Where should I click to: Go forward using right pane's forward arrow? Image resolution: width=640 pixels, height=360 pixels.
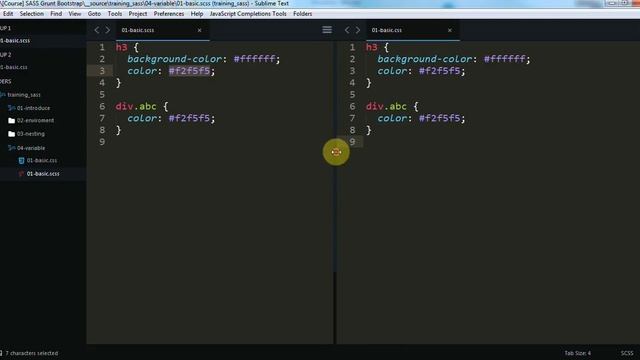(358, 30)
